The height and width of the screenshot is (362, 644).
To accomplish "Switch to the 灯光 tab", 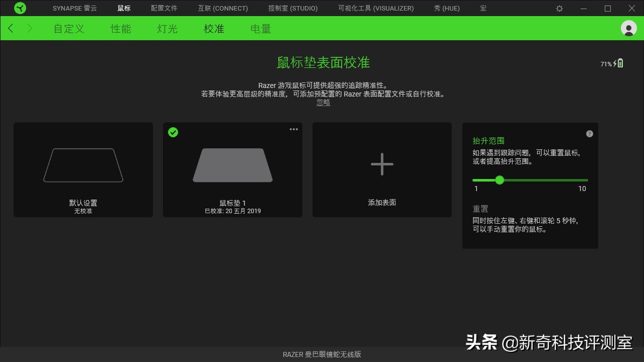I will click(167, 29).
